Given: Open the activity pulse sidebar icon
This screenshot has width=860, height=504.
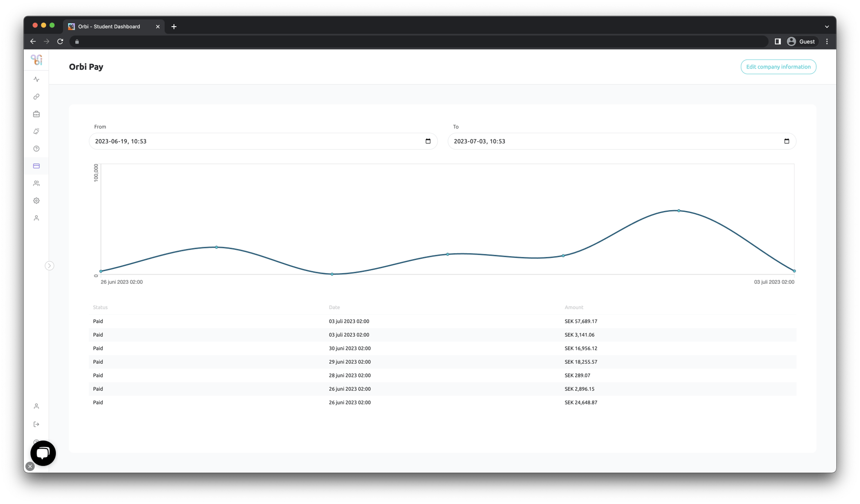Looking at the screenshot, I should pyautogui.click(x=37, y=79).
